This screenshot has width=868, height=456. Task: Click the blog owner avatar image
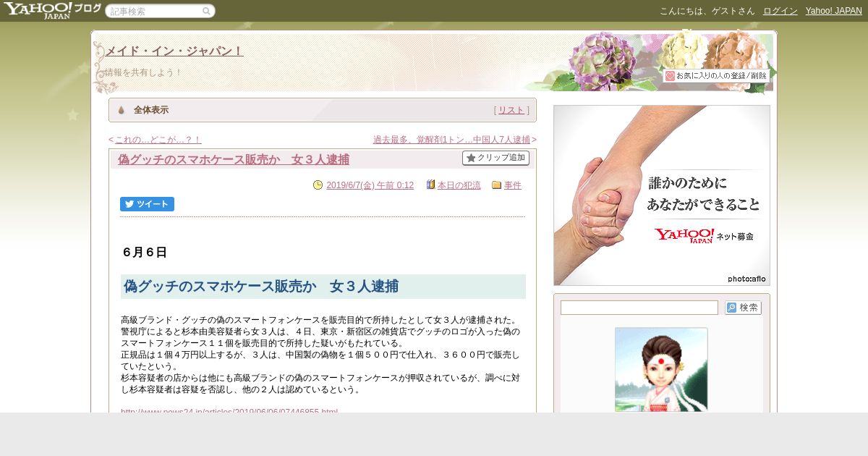click(661, 370)
